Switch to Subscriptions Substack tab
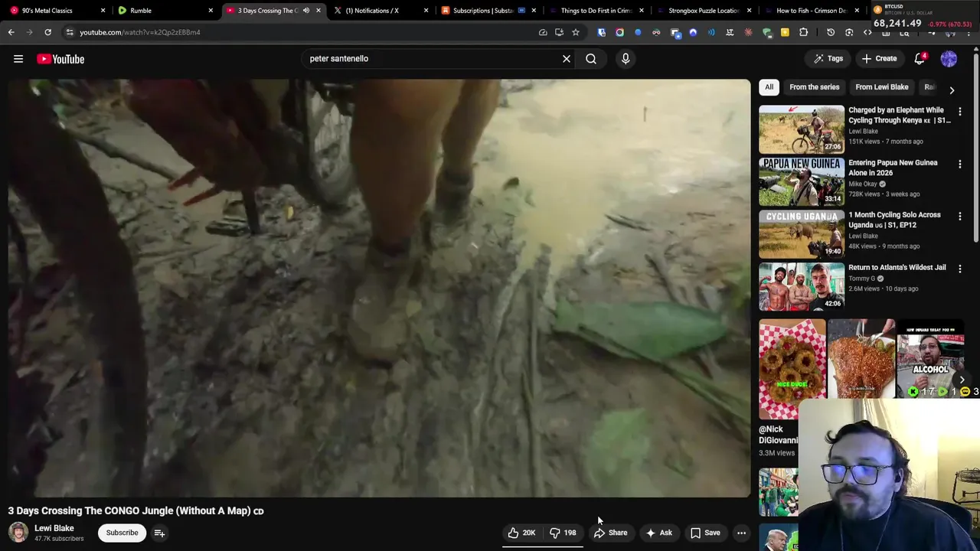This screenshot has height=551, width=980. pos(488,11)
